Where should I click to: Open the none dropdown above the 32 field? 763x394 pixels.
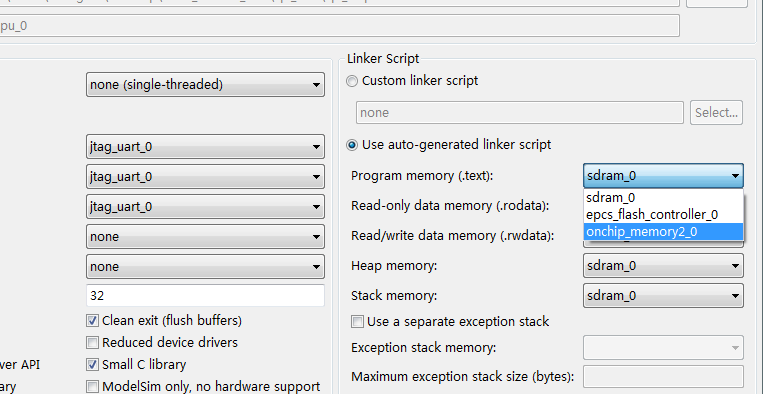pos(205,267)
